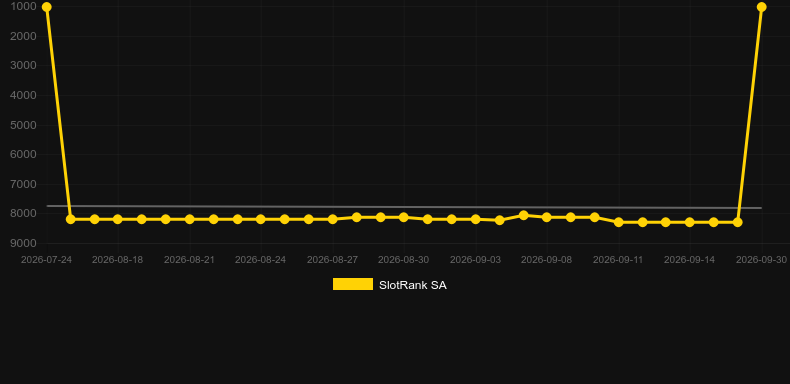The image size is (790, 384).
Task: Click the y-axis value 7000
Action: pos(23,184)
